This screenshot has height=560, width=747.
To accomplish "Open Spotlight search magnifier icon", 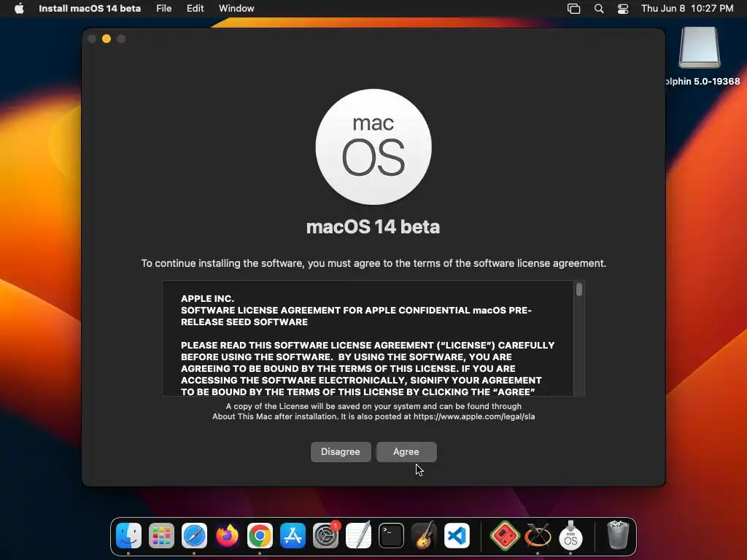I will [x=599, y=9].
